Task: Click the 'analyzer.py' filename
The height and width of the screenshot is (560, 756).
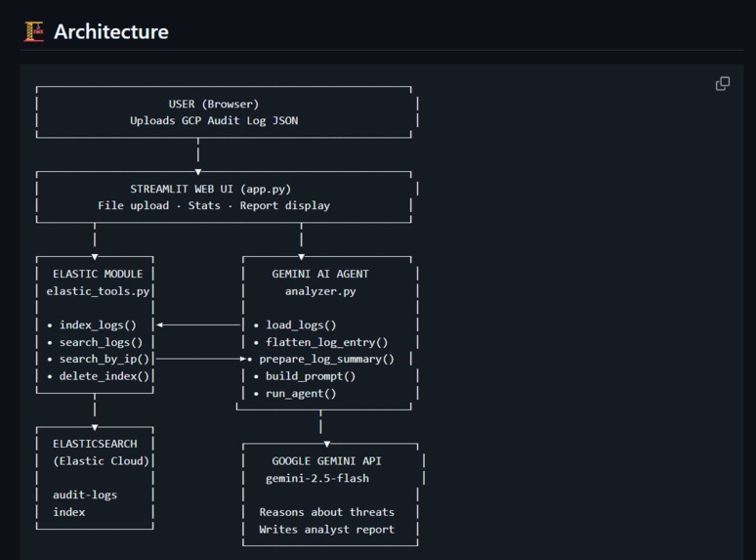Action: pyautogui.click(x=320, y=291)
